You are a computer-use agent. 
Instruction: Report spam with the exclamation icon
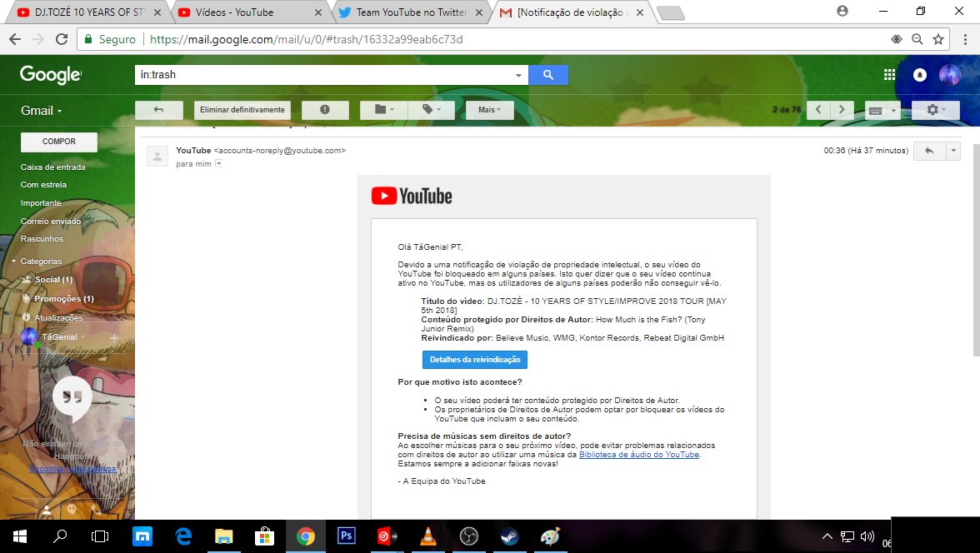[325, 110]
